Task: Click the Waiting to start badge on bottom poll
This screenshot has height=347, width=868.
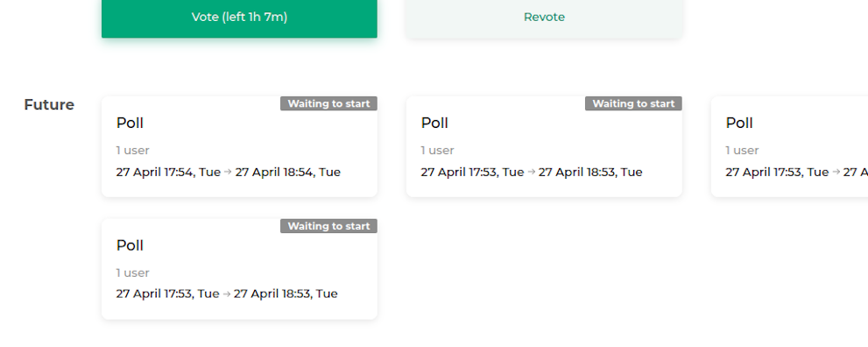Action: click(328, 226)
